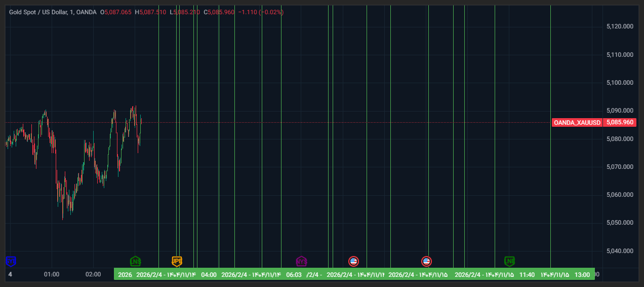Click the OANDA_XAUUSD symbol price label
The height and width of the screenshot is (287, 644).
(577, 123)
